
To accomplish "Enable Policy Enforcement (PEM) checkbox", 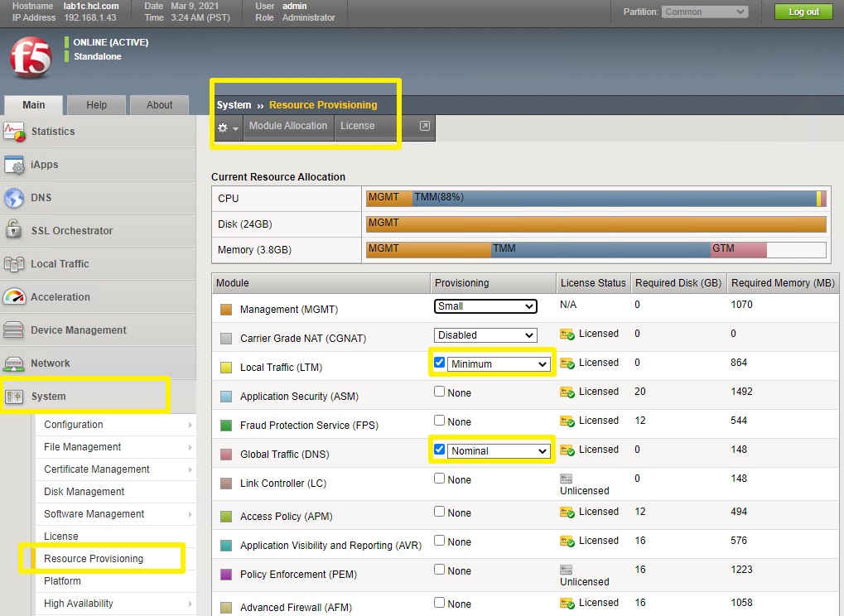I will click(439, 570).
